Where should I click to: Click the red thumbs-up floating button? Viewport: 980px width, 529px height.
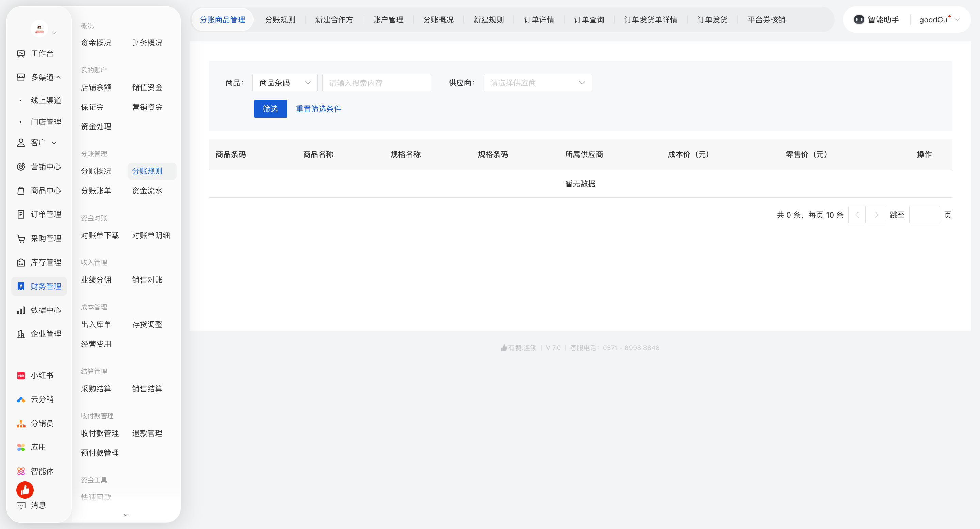[x=25, y=491]
